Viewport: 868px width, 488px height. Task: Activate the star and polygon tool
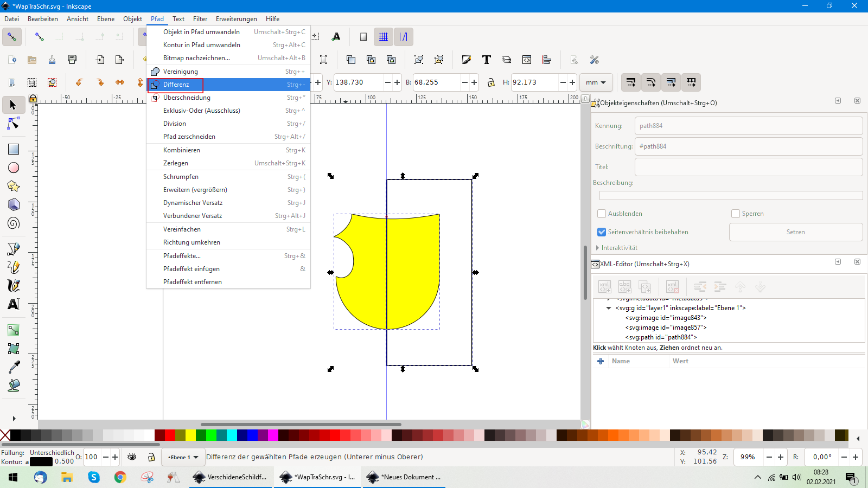point(13,186)
